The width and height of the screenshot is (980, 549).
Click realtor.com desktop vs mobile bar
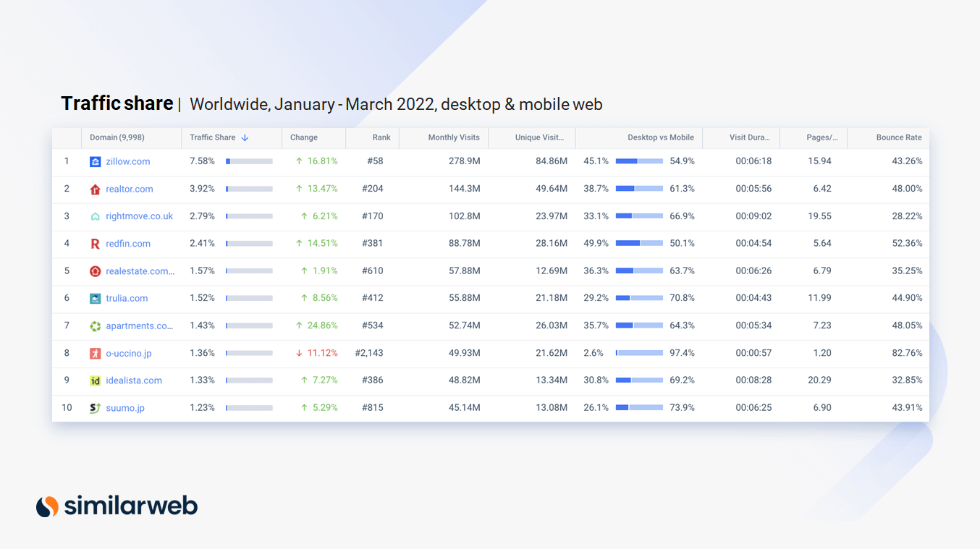point(639,189)
